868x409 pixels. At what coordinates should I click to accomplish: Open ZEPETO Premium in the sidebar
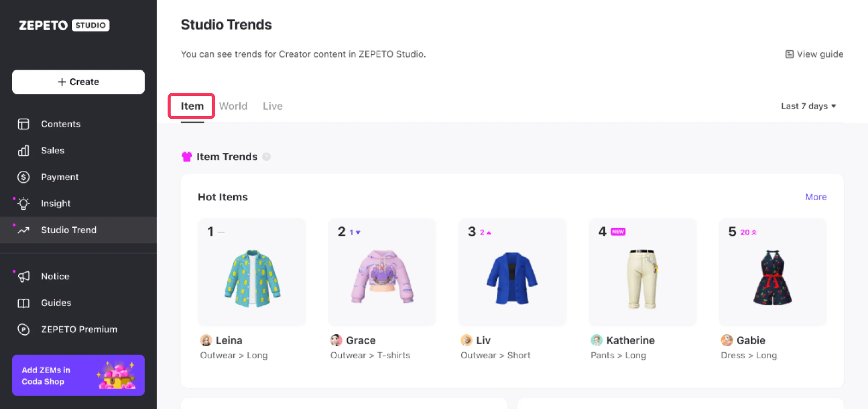pyautogui.click(x=78, y=329)
